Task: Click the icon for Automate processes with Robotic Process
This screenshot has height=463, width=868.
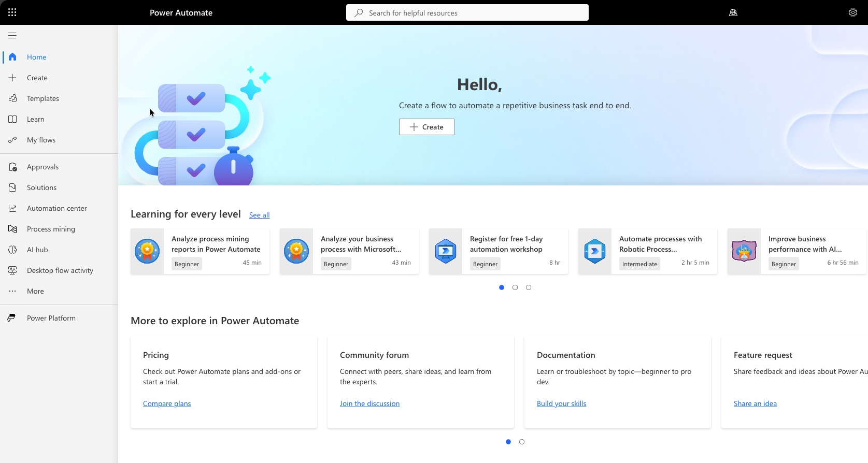Action: point(595,251)
